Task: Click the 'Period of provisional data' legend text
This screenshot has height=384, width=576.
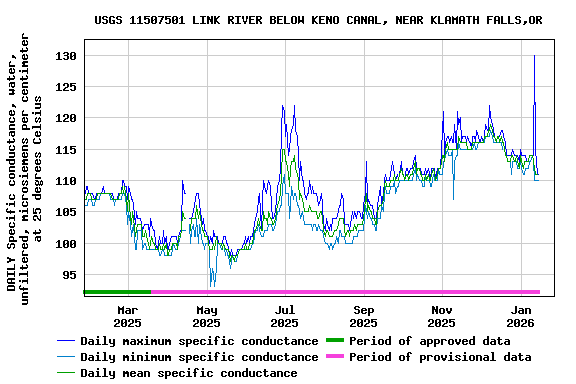Action: (440, 357)
